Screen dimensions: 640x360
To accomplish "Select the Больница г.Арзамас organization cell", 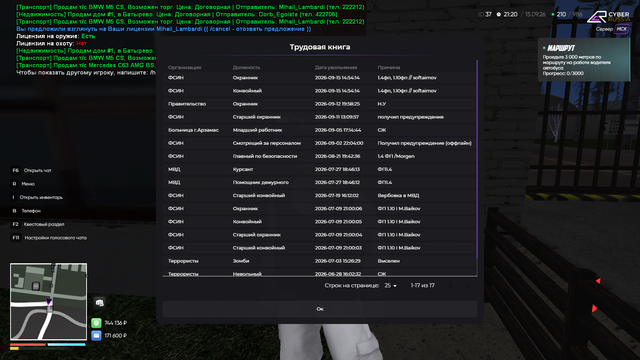I will click(193, 130).
